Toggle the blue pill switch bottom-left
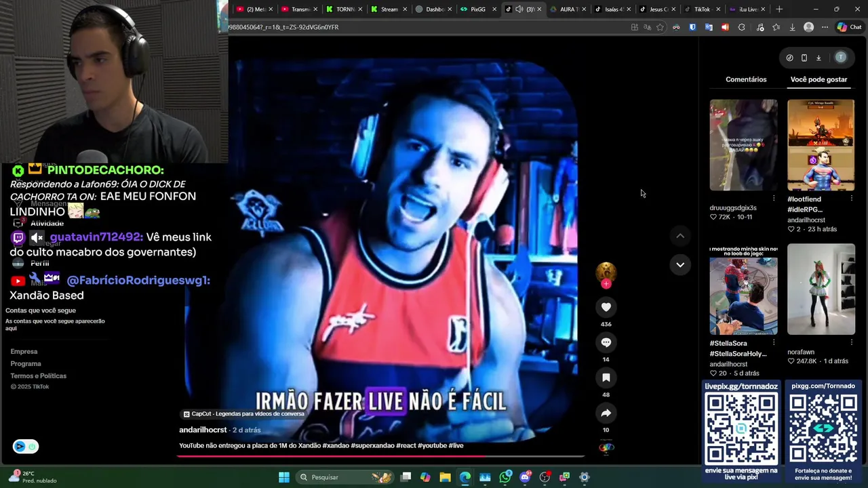 tap(26, 446)
